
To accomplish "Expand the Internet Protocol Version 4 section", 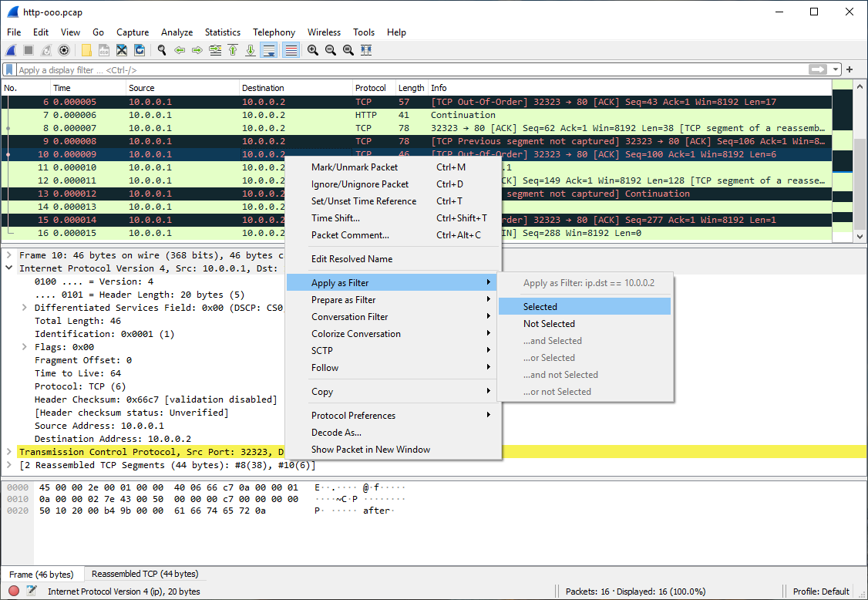I will tap(8, 268).
